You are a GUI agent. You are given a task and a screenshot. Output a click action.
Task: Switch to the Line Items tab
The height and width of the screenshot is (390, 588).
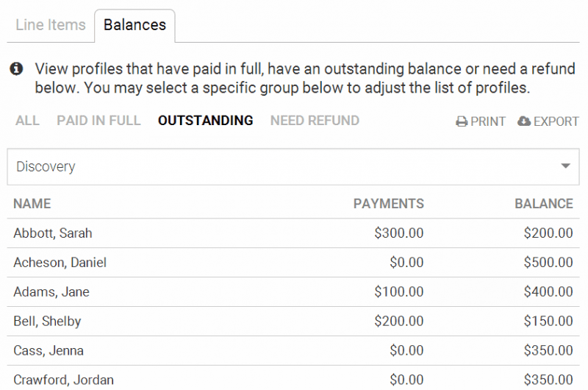[51, 25]
